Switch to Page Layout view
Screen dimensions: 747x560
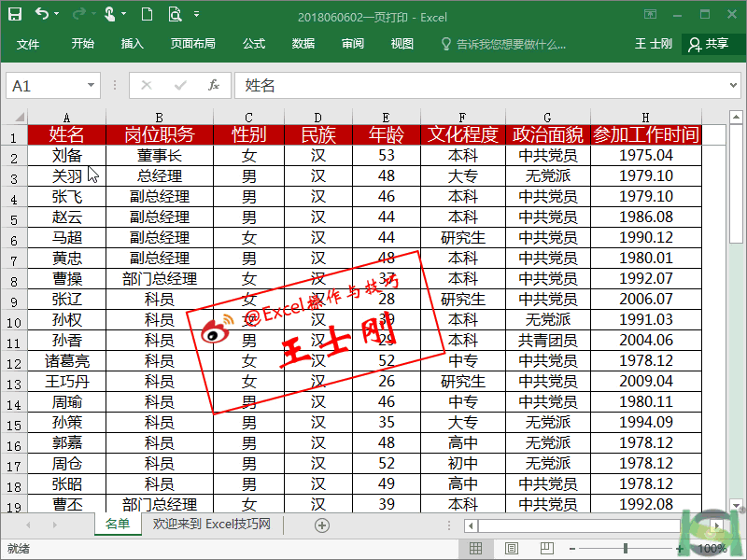[x=511, y=549]
